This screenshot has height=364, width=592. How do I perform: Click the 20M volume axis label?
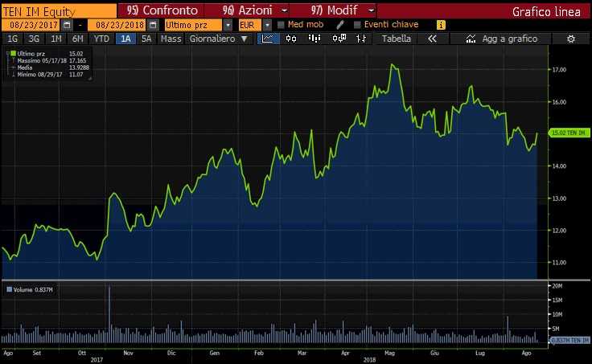coord(557,286)
